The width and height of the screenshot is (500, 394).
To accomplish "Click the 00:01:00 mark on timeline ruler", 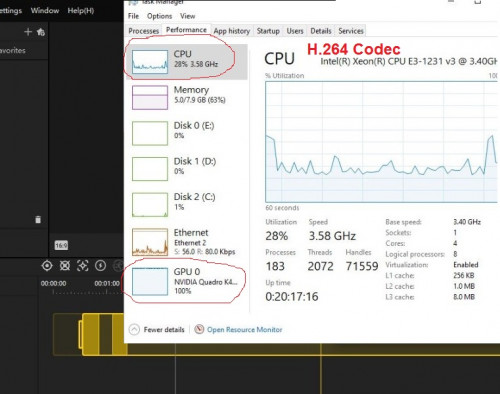I will (x=107, y=283).
